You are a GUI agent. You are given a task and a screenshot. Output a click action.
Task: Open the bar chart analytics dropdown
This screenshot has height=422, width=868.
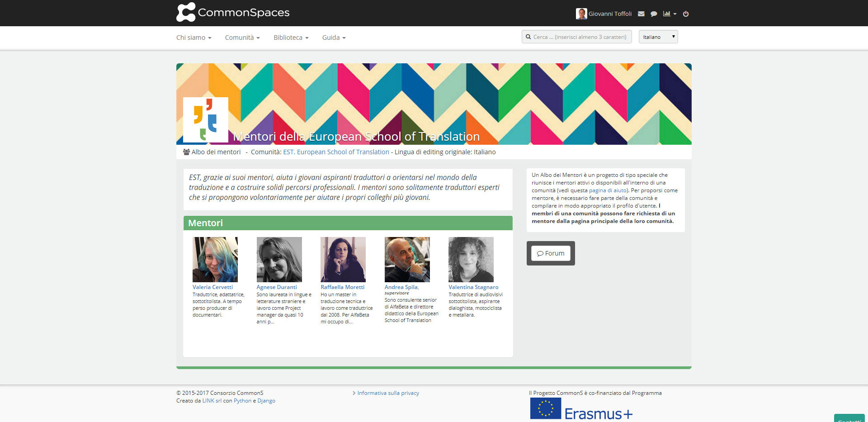click(670, 14)
